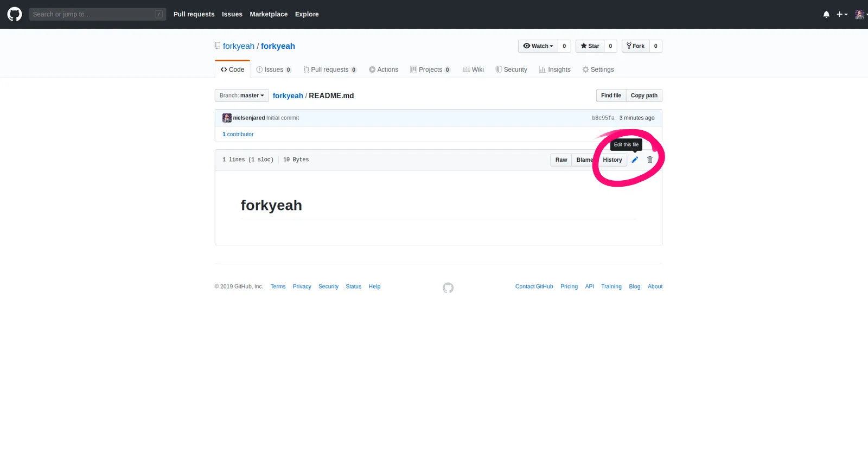Click the star count next to Star
The width and height of the screenshot is (868, 457).
click(x=610, y=46)
